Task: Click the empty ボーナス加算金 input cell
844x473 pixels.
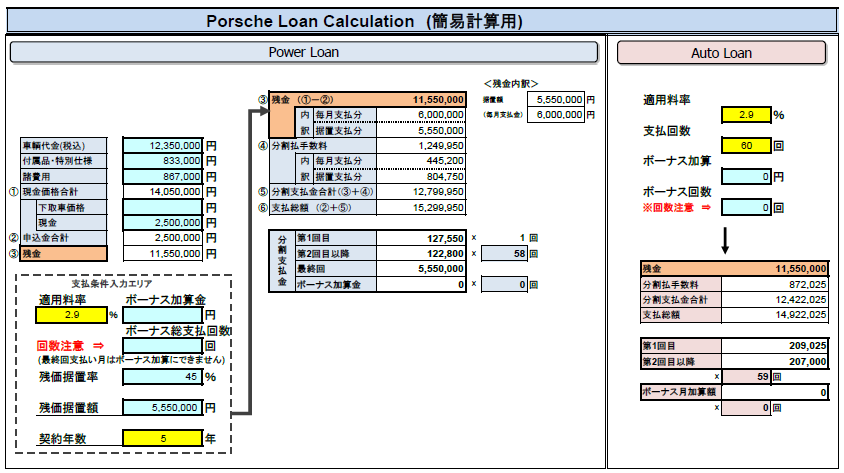Action: tap(163, 315)
